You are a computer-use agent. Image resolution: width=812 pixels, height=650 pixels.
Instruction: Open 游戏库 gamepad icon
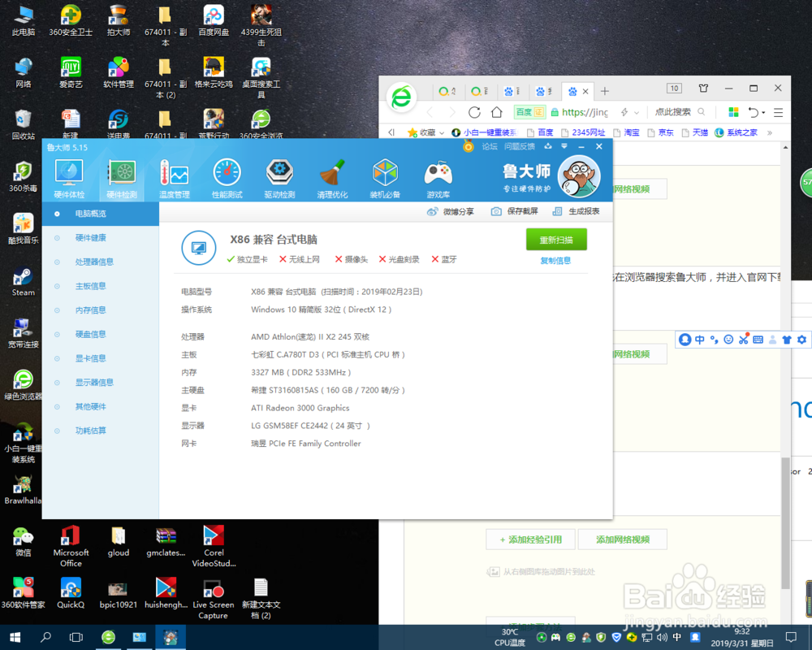tap(438, 179)
